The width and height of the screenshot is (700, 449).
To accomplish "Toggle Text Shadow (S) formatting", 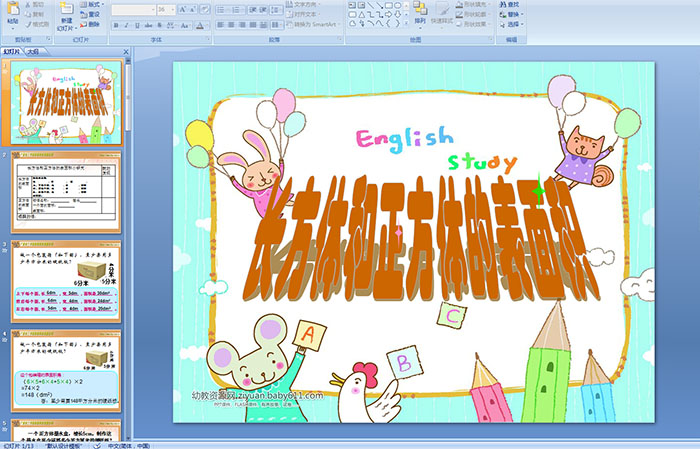I will click(159, 25).
